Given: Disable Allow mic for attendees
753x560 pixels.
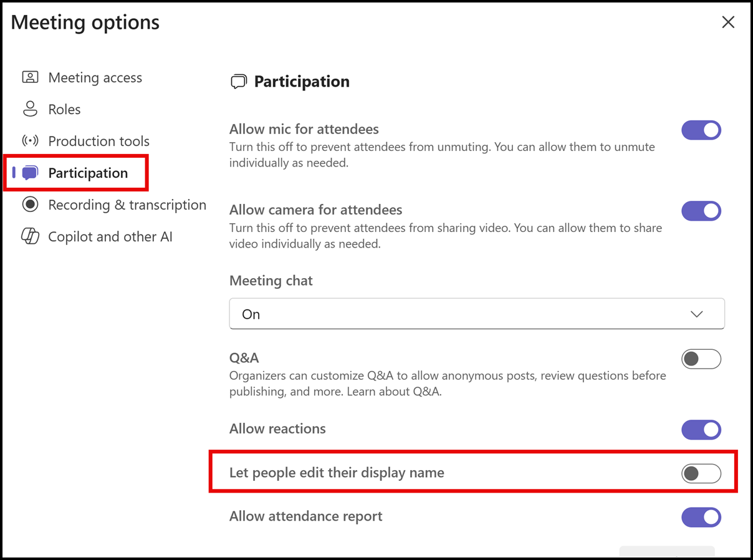Looking at the screenshot, I should [x=701, y=130].
